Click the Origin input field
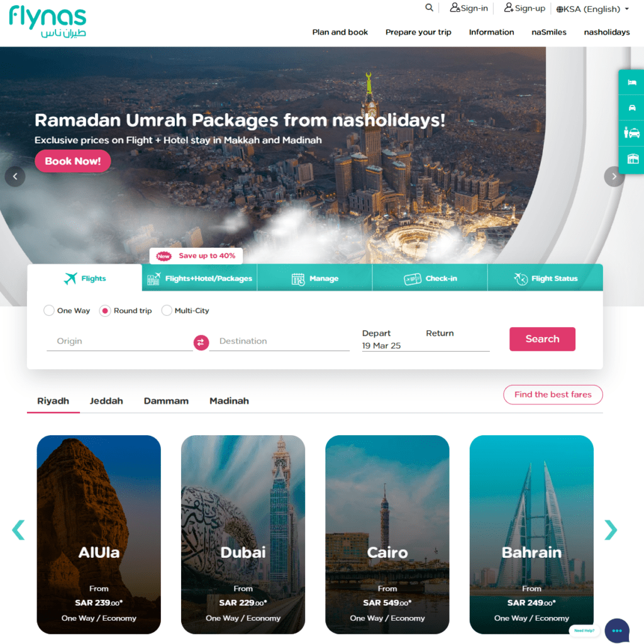Screen dimensions: 644x644 coord(119,341)
